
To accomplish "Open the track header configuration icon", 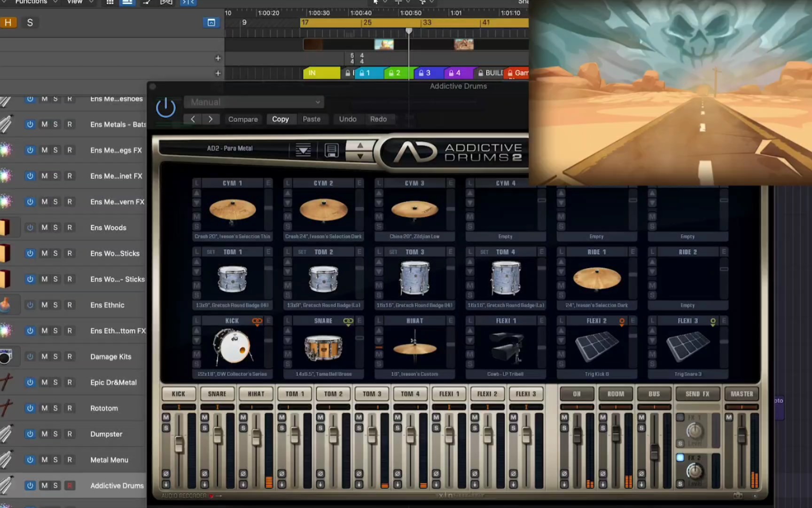I will (x=211, y=23).
